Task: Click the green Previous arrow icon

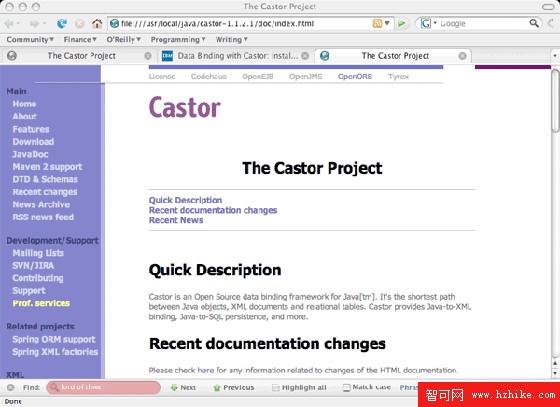Action: (x=216, y=388)
